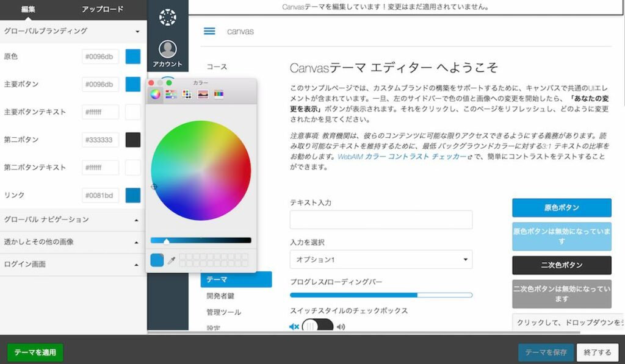Open the クリックして、ドロップダウン menu button
Viewport: 625px width, 364px height.
tap(569, 322)
